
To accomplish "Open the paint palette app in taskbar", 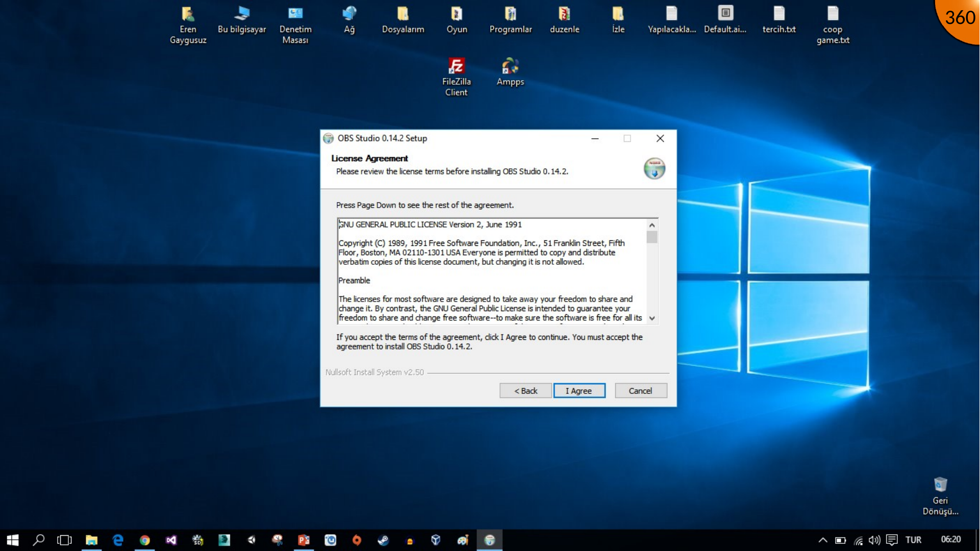I will pos(463,540).
